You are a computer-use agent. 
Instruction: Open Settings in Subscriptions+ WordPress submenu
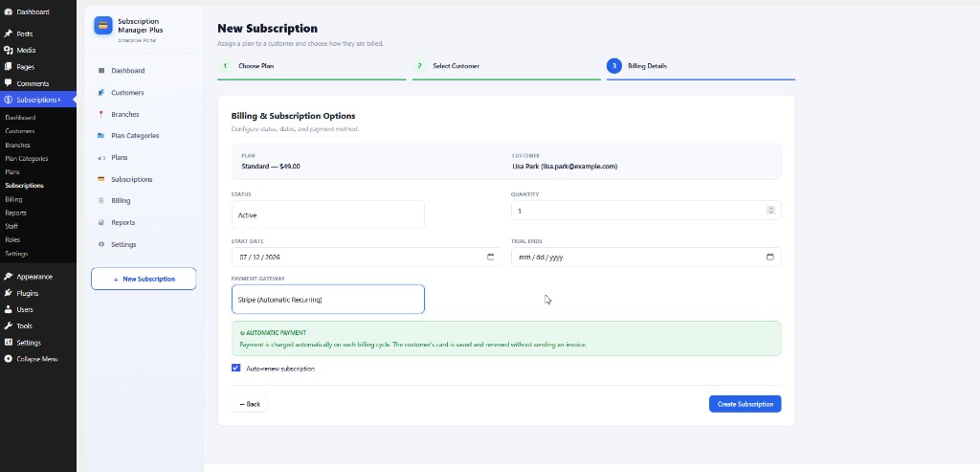click(x=16, y=254)
